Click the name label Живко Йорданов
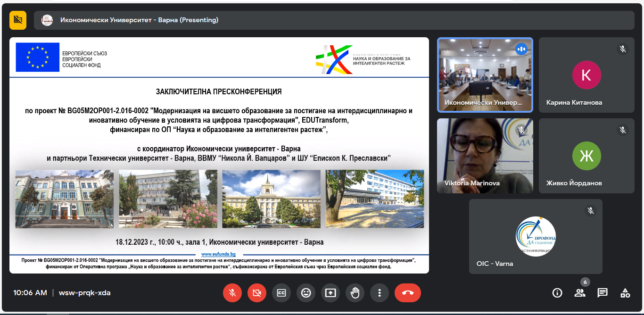This screenshot has width=644, height=315. pyautogui.click(x=574, y=183)
